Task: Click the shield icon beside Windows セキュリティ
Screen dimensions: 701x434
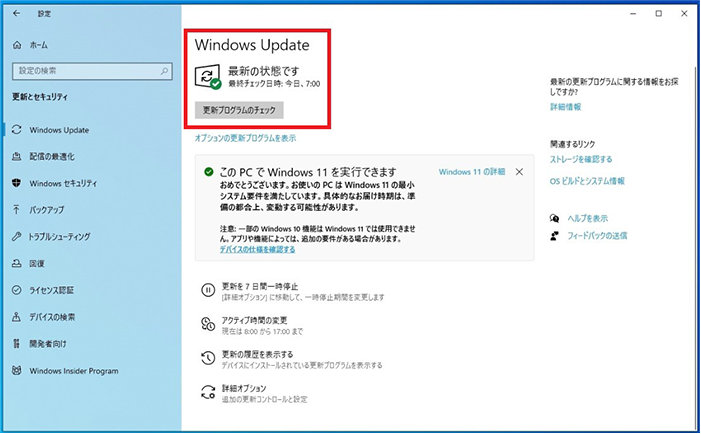Action: pyautogui.click(x=17, y=183)
